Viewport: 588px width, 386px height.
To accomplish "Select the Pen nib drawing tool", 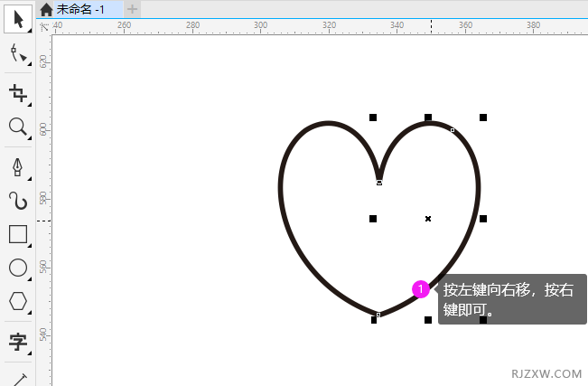I will pos(18,167).
